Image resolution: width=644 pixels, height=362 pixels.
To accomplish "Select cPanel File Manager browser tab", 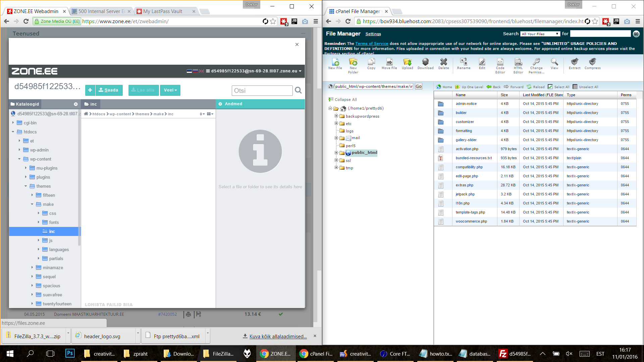I will pos(358,11).
